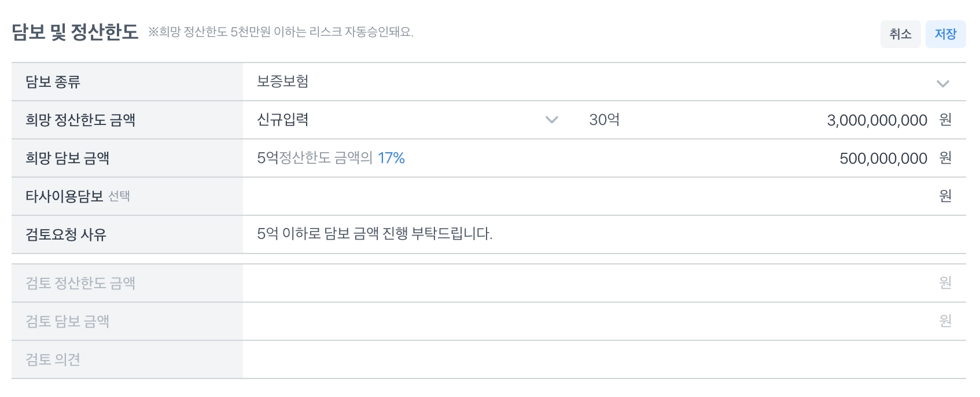Click the 검토 담보 금액 input field
Screen dimensions: 980x397
coord(590,321)
